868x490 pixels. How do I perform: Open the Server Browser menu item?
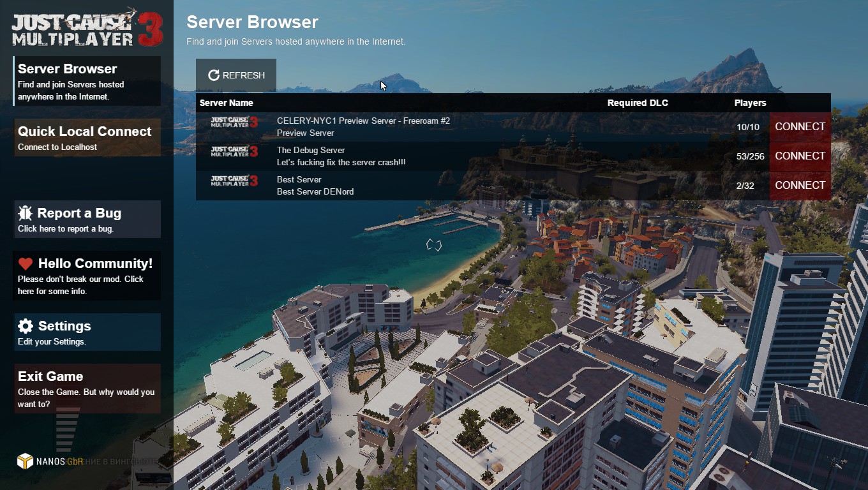pos(87,81)
